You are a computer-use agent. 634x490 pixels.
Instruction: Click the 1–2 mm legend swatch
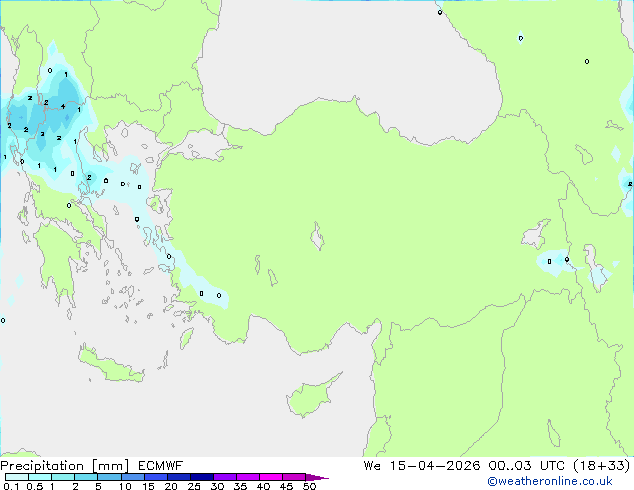(x=63, y=477)
